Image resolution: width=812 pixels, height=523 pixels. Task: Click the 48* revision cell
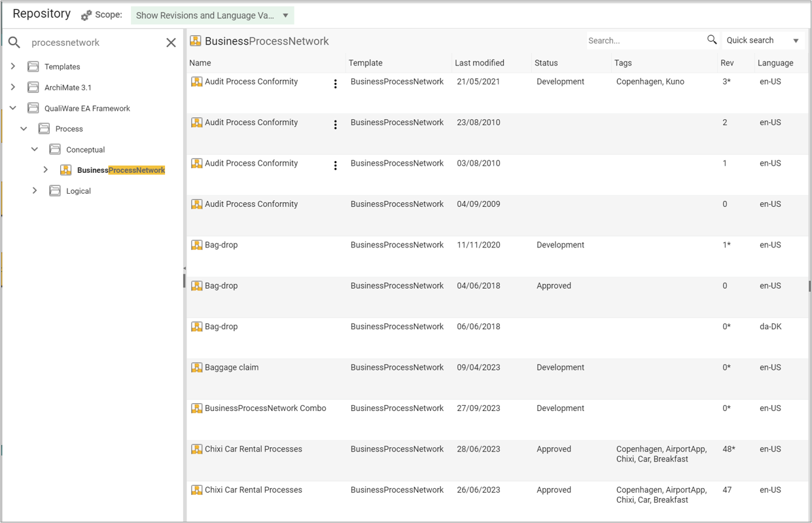(729, 449)
